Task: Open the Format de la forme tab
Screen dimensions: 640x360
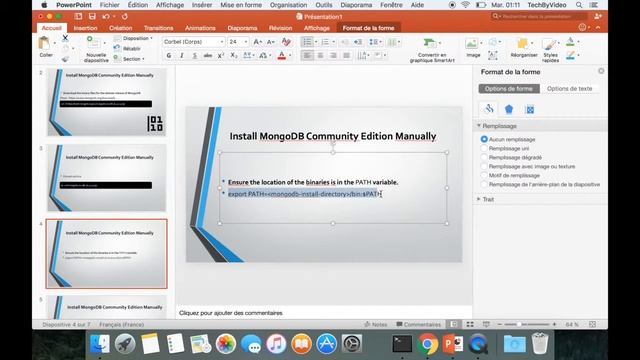Action: click(x=368, y=28)
